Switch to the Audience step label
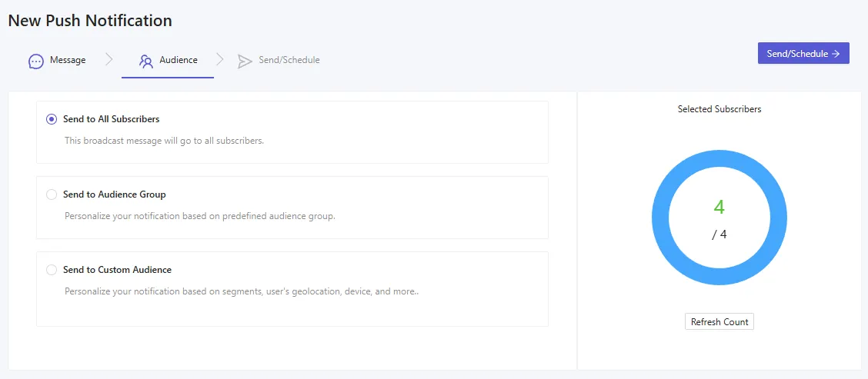 (179, 60)
